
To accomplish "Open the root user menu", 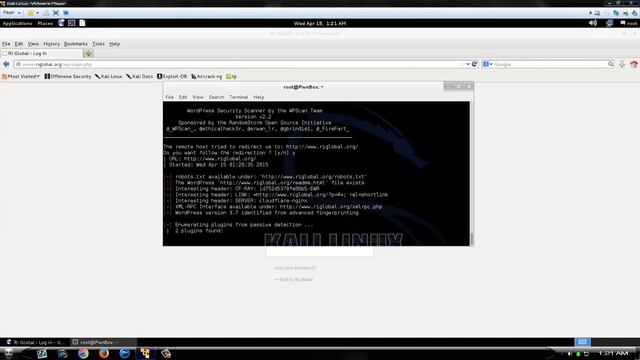I will (629, 23).
